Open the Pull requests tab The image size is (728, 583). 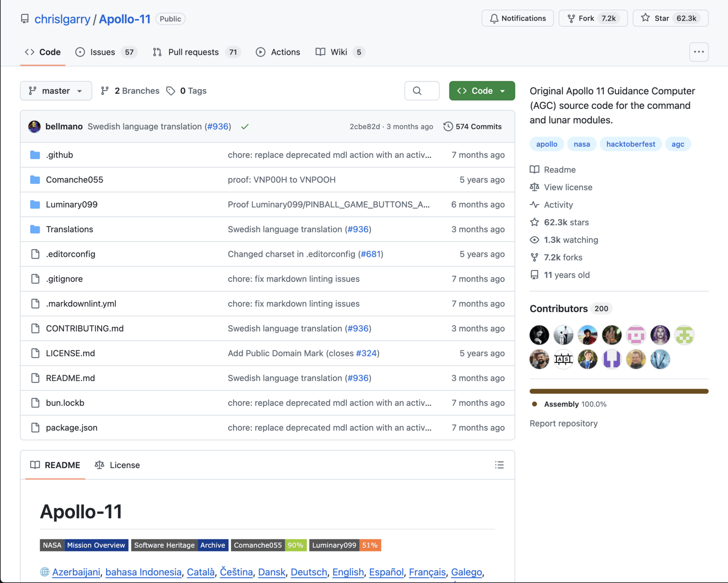pos(196,52)
